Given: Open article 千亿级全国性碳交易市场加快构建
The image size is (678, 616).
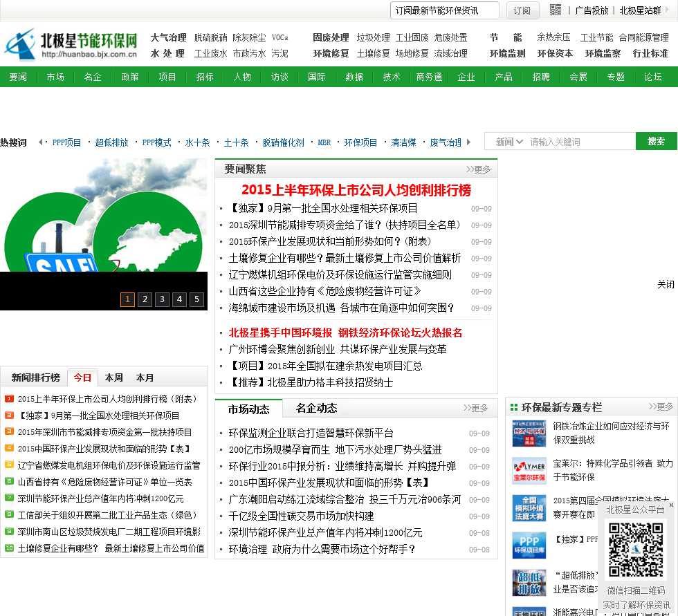Looking at the screenshot, I should [302, 516].
